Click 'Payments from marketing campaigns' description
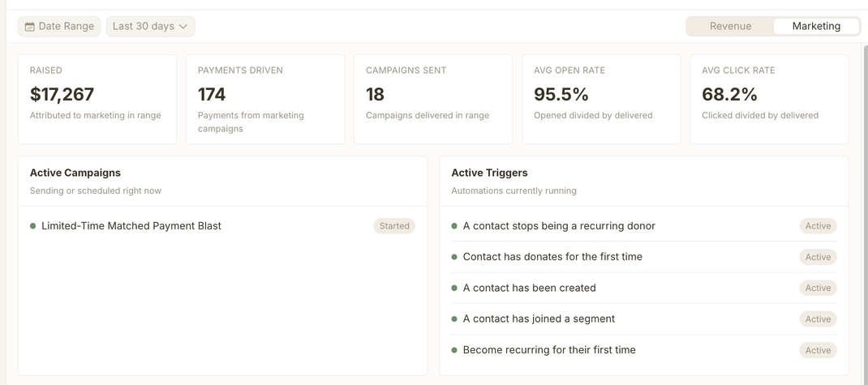This screenshot has width=868, height=385. pyautogui.click(x=251, y=122)
